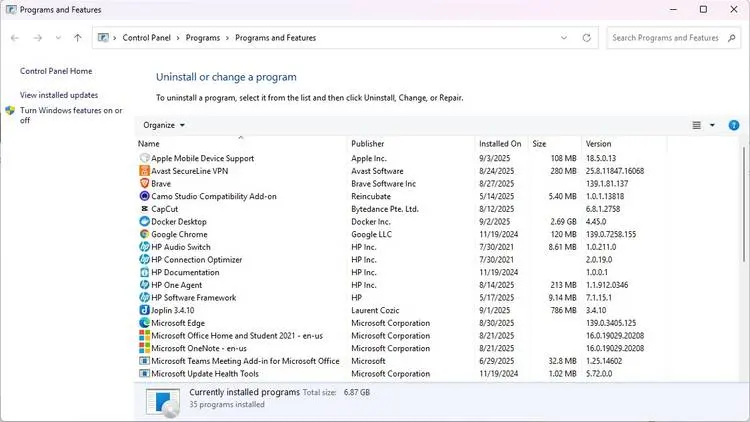
Task: Open Turn Windows features on or off
Action: (x=71, y=115)
